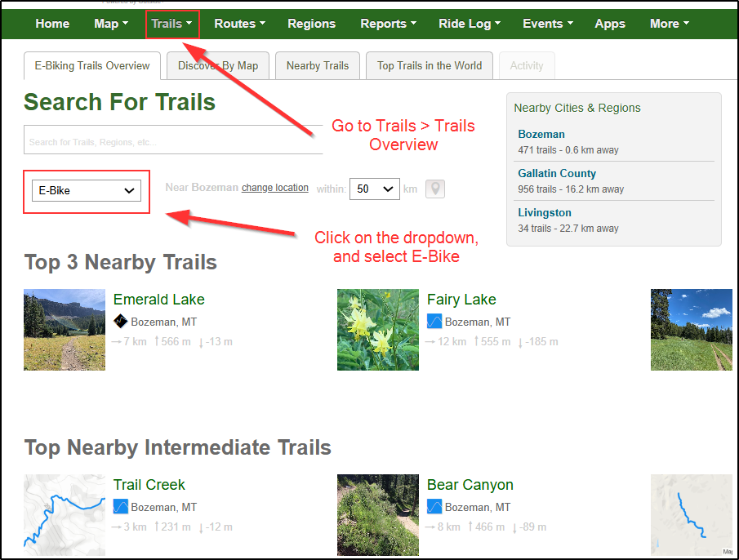Open the Reports menu
Image resolution: width=739 pixels, height=560 pixels.
389,24
